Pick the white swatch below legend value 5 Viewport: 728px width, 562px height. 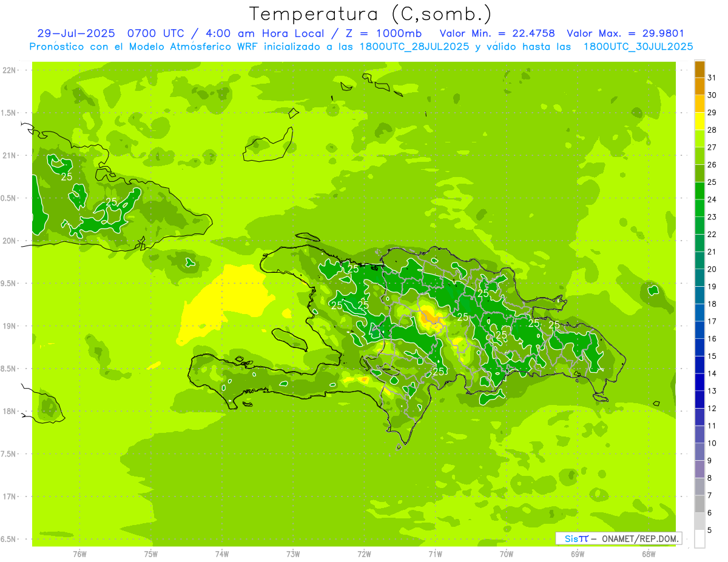coord(699,539)
